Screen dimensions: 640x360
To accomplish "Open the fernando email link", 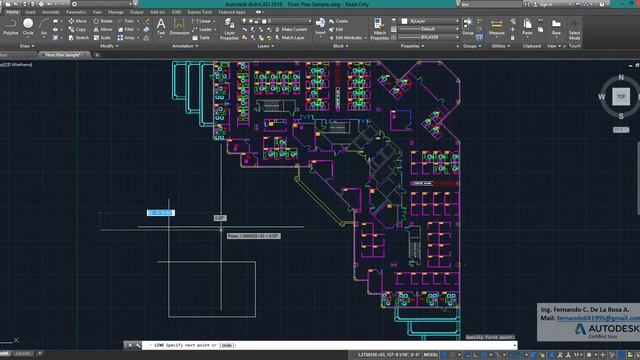I will pyautogui.click(x=598, y=318).
